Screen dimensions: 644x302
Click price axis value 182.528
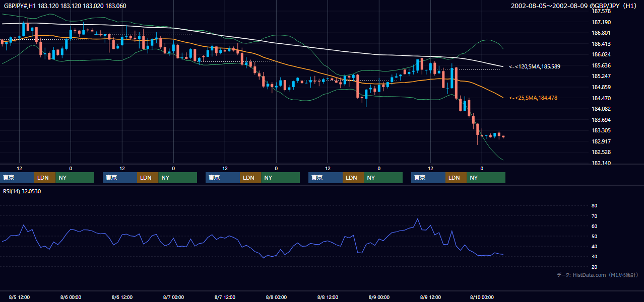[601, 152]
